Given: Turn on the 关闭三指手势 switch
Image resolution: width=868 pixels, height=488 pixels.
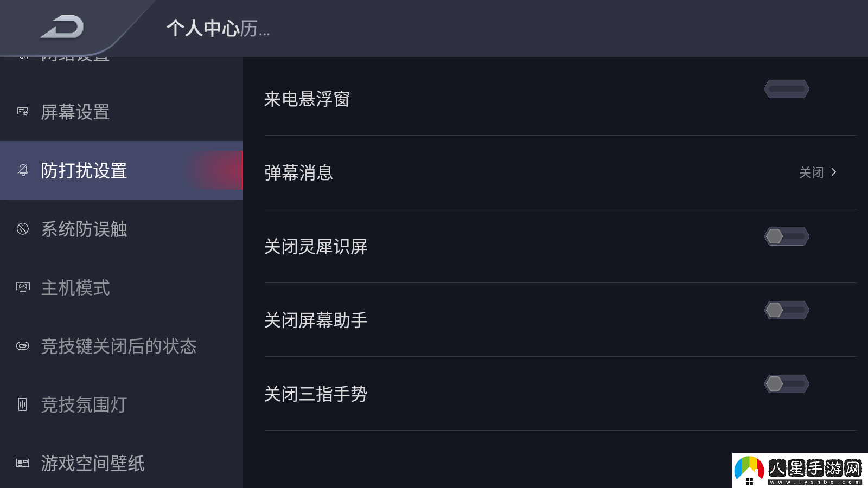Looking at the screenshot, I should tap(786, 383).
